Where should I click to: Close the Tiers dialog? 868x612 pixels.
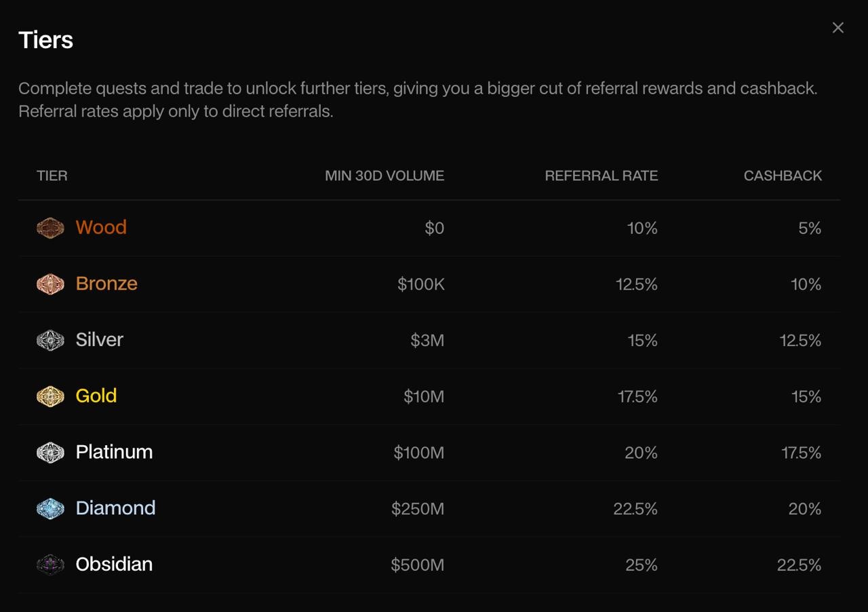[838, 28]
